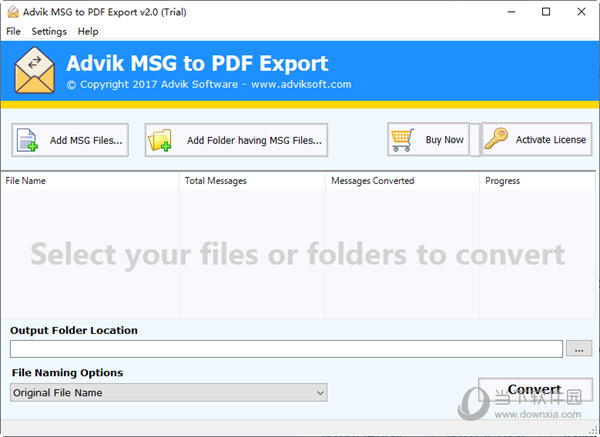
Task: Click the Add MSG Files... button label
Action: [x=86, y=140]
